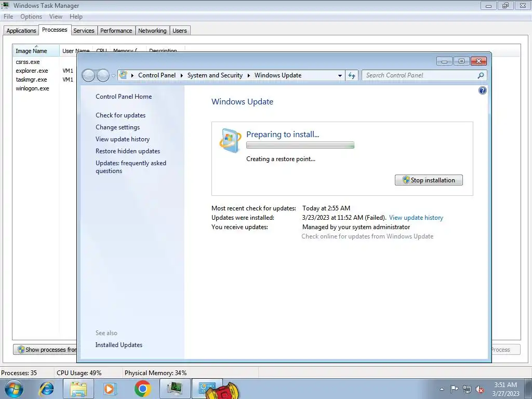
Task: Click the Show processes from all users button
Action: click(x=46, y=350)
